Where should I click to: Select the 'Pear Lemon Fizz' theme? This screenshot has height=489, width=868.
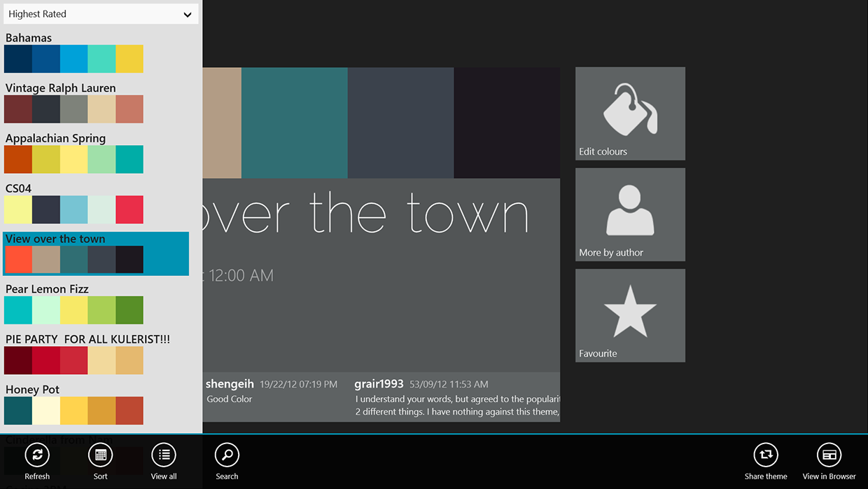click(73, 310)
